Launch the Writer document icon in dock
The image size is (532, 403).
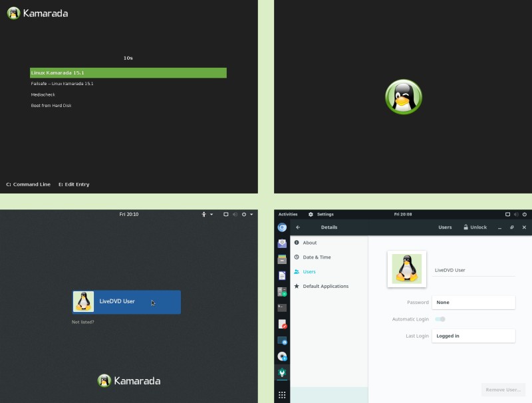282,275
